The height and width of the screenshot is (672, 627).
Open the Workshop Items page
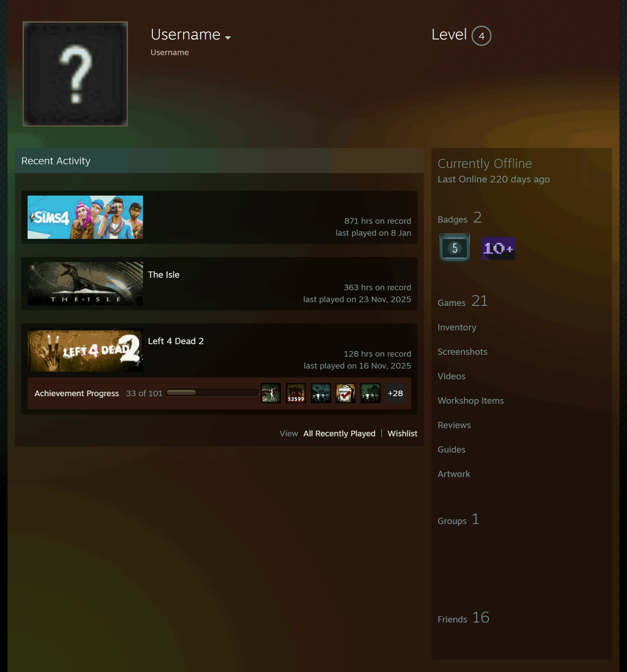[471, 401]
